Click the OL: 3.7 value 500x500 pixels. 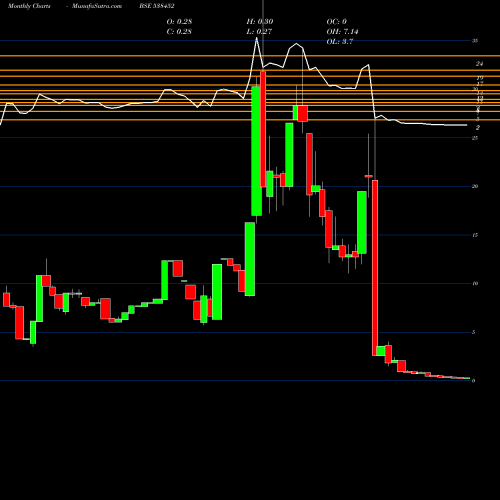coord(340,41)
